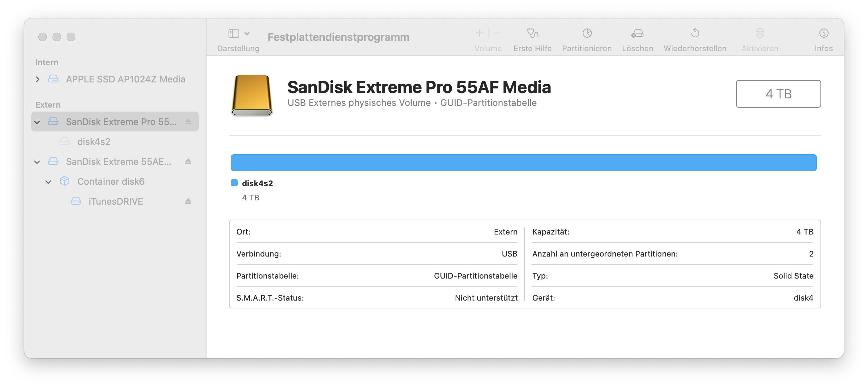
Task: Open the Darstellung dropdown chevron
Action: 247,33
